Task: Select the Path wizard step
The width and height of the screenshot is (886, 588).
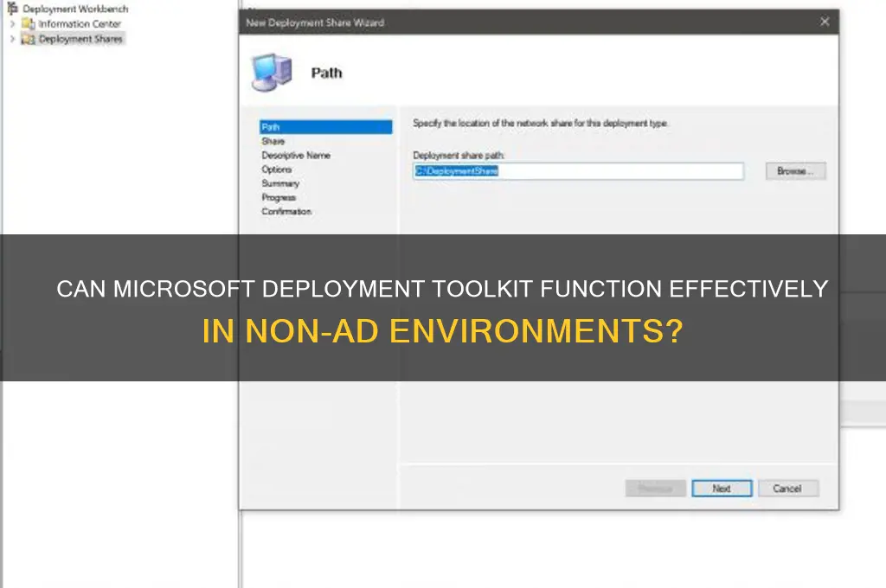Action: pos(326,127)
